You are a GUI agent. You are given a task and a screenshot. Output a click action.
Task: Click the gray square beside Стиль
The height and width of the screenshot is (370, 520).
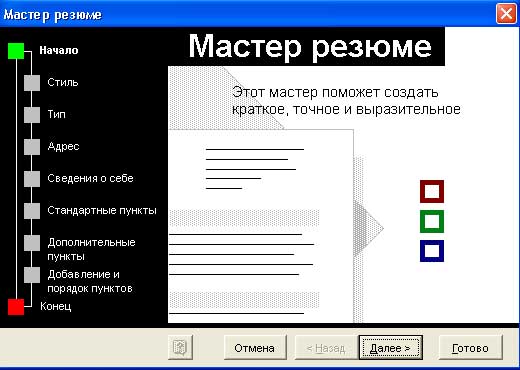click(x=32, y=83)
